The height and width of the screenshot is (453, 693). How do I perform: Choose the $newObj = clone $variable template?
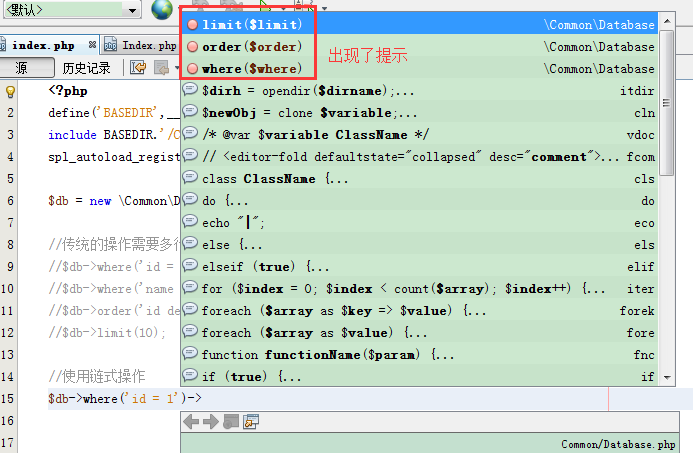pyautogui.click(x=419, y=112)
